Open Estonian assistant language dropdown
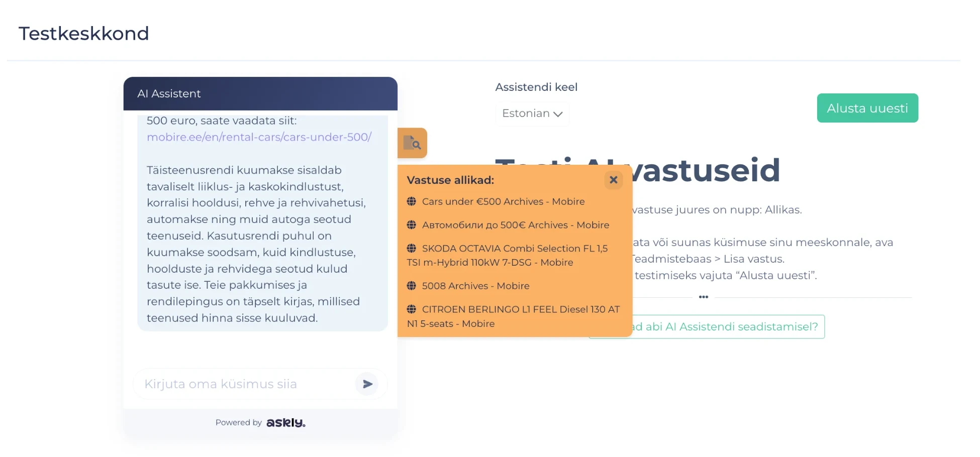The height and width of the screenshot is (457, 980). coord(532,113)
